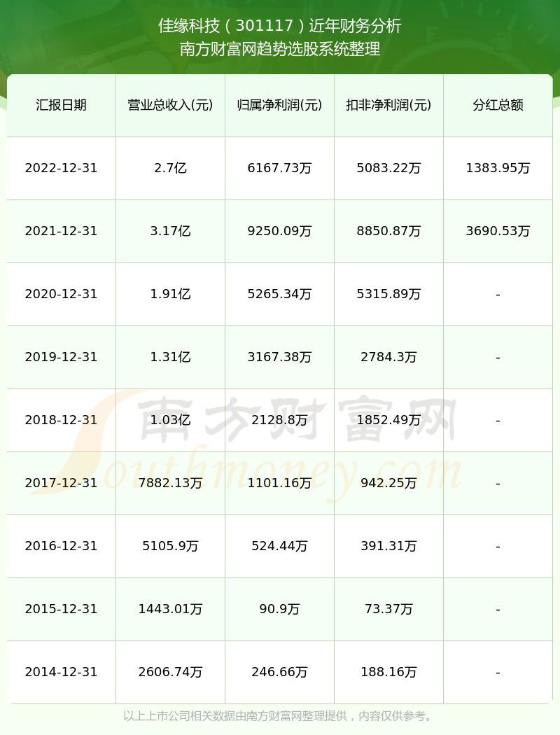Select the 2014-12-31 date cell
The image size is (560, 735).
(x=62, y=672)
